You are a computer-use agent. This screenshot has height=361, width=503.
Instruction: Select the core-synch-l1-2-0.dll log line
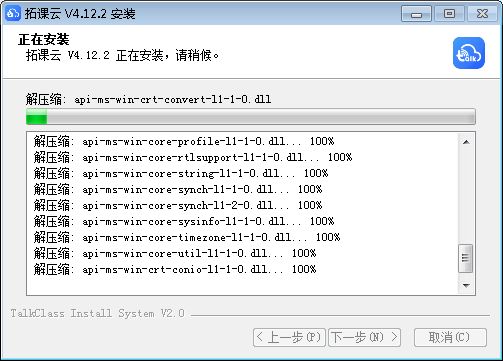178,205
